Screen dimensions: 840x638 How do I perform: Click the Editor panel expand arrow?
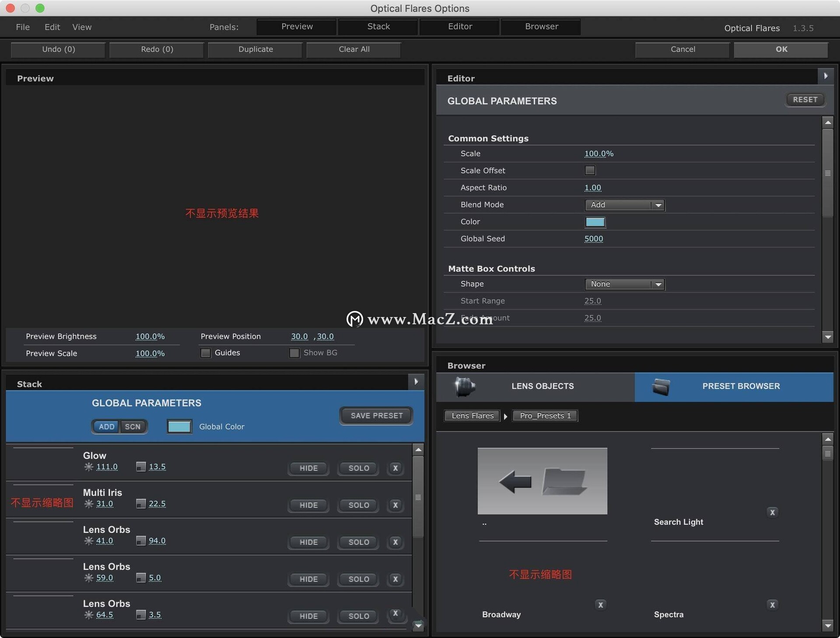[x=825, y=76]
